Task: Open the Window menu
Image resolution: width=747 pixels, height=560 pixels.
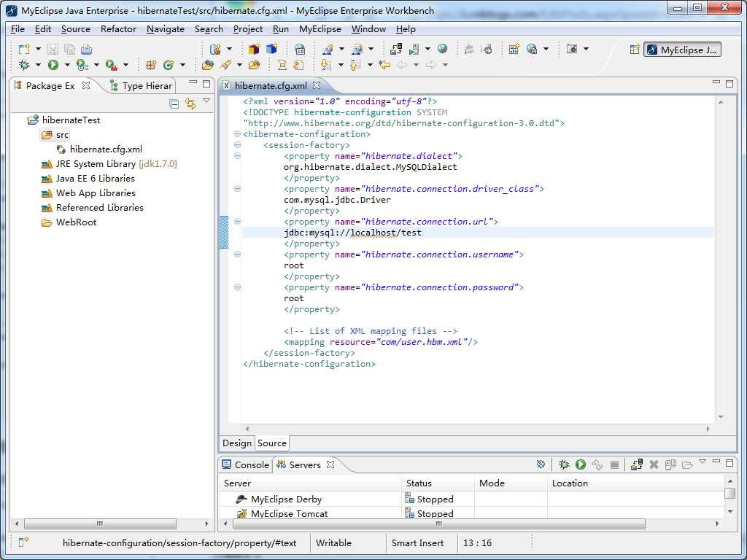Action: [x=368, y=29]
